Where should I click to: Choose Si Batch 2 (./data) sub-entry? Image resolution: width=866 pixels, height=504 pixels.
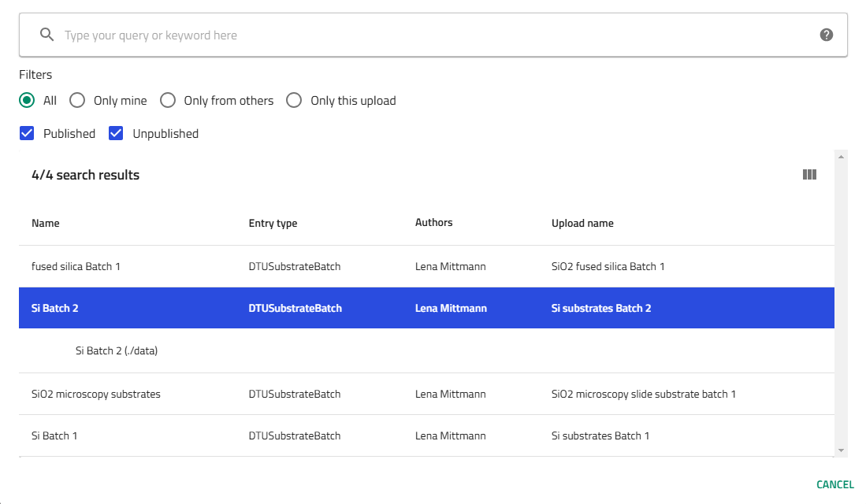[x=117, y=351]
